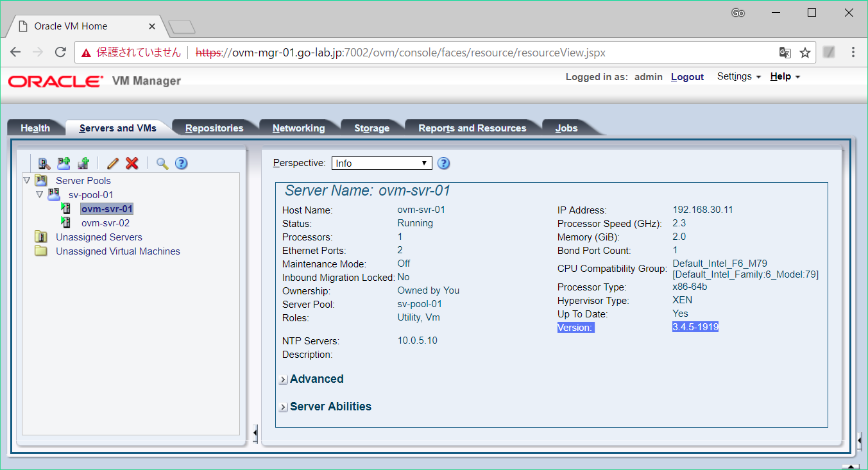Screen dimensions: 868x470
Task: Click the Hypervisor Type value XEN
Action: [683, 300]
